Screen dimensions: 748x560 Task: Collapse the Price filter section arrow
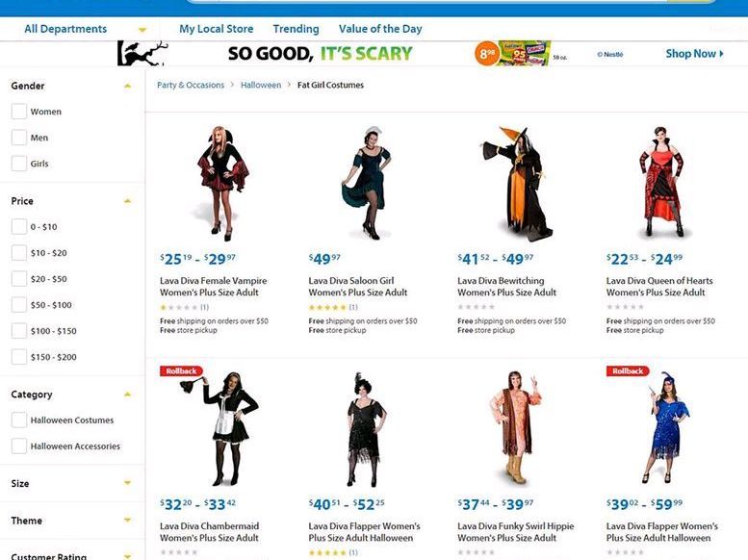coord(127,201)
